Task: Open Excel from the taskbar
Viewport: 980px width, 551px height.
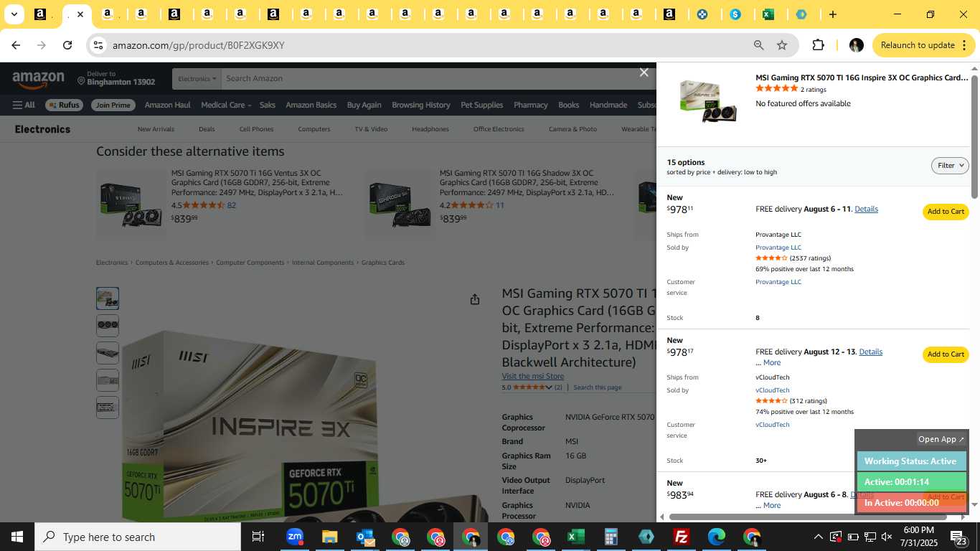Action: [x=575, y=537]
